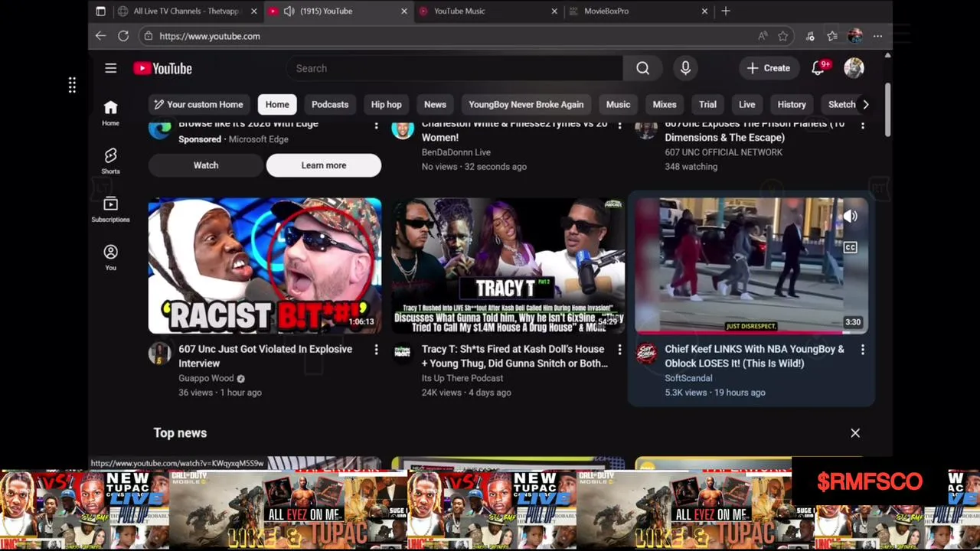This screenshot has width=980, height=551.
Task: Go back with browser back arrow
Action: click(x=100, y=36)
